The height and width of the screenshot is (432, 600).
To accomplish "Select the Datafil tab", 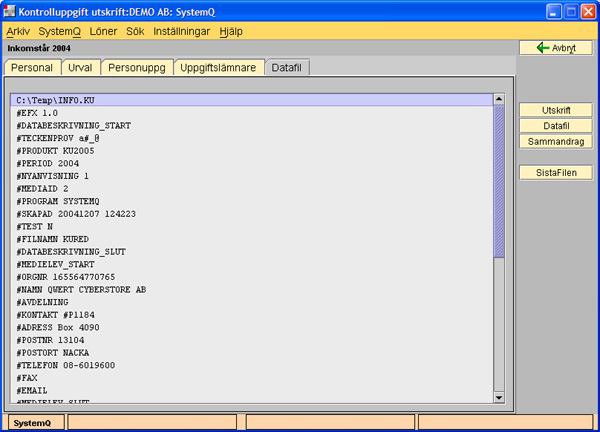I will point(291,67).
